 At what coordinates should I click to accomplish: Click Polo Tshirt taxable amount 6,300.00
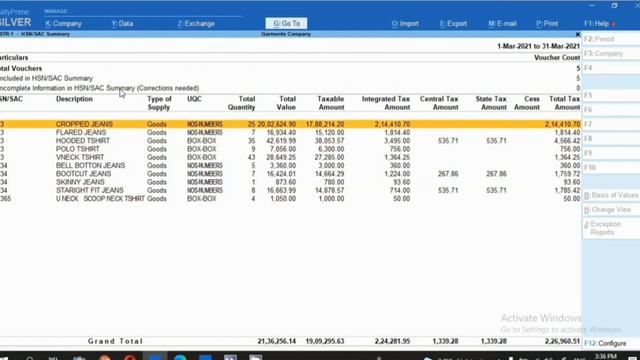coord(331,149)
